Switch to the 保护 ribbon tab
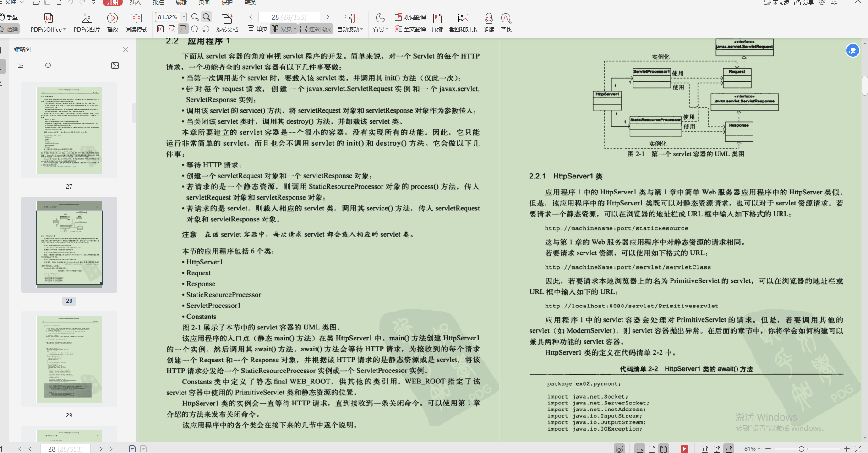The width and height of the screenshot is (868, 453). click(227, 2)
